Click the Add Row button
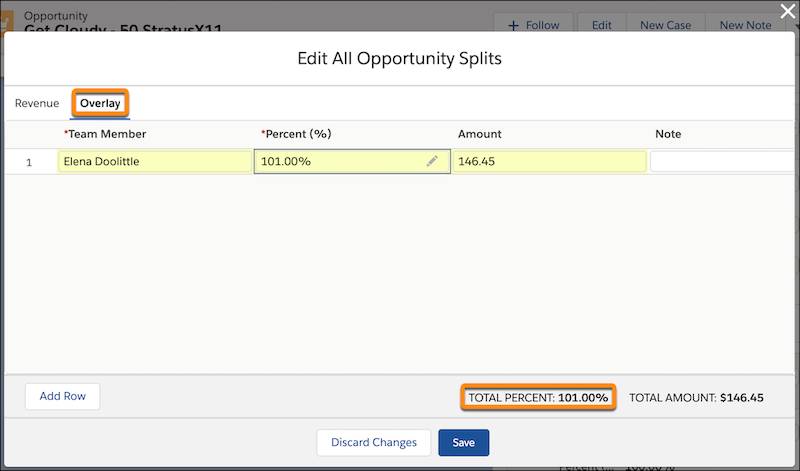 coord(63,396)
